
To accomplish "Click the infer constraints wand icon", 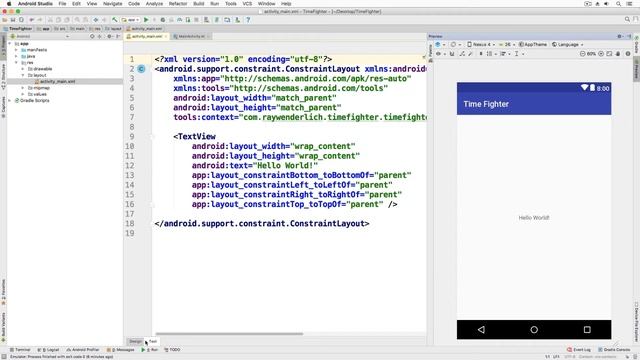I will tap(470, 53).
